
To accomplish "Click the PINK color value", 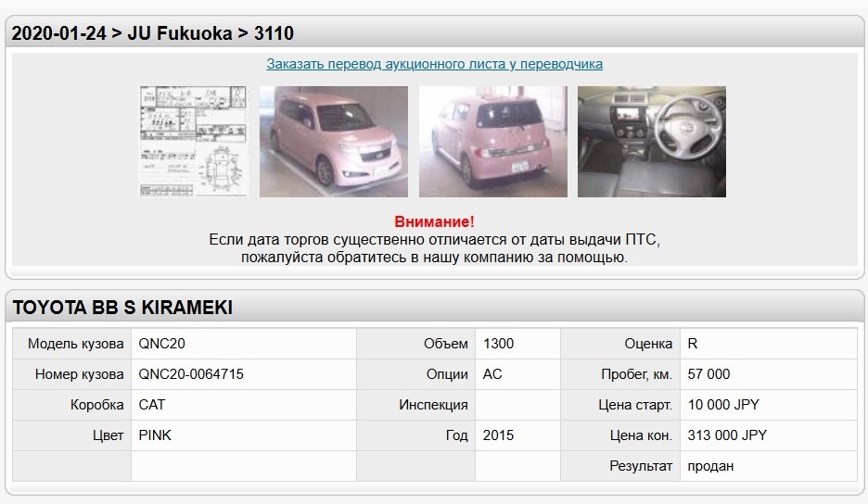I will click(155, 435).
